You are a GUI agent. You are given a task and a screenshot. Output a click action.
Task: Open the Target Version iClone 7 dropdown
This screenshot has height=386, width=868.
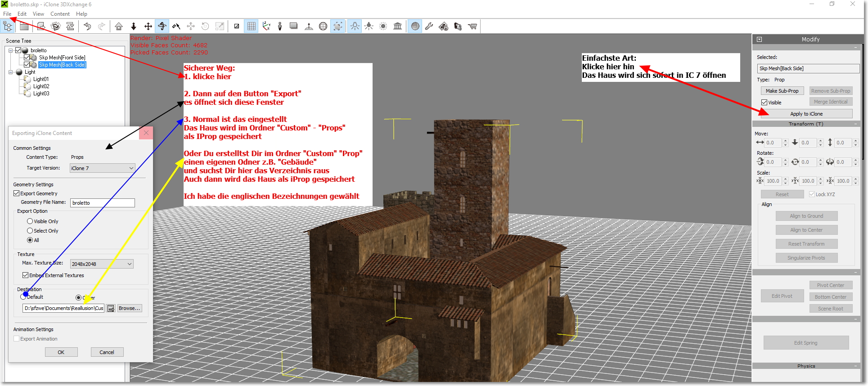(102, 168)
